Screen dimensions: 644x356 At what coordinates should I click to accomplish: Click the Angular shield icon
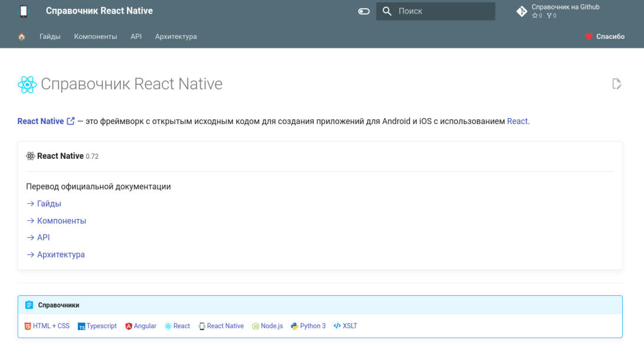click(129, 326)
